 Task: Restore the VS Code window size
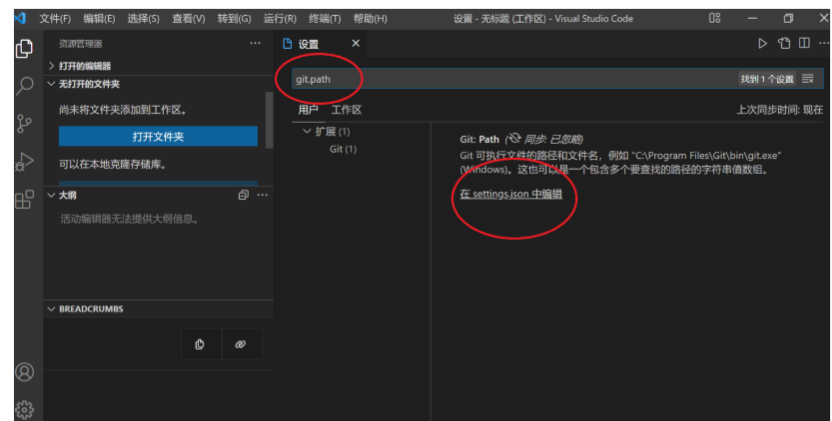click(788, 19)
